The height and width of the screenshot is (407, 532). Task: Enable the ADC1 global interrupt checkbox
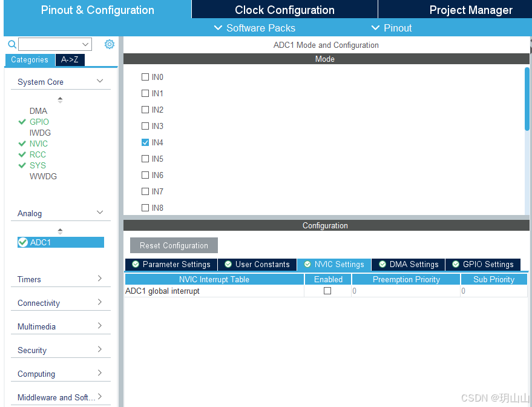pyautogui.click(x=327, y=291)
